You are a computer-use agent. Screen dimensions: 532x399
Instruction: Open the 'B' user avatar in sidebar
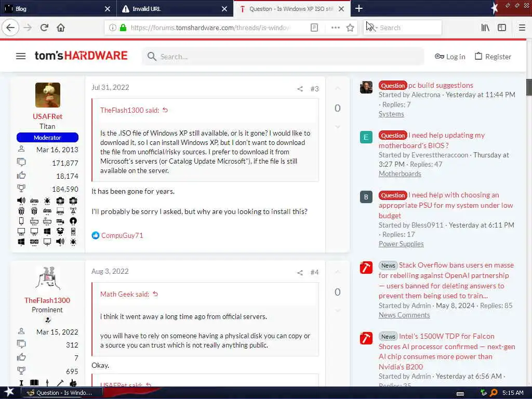point(366,197)
